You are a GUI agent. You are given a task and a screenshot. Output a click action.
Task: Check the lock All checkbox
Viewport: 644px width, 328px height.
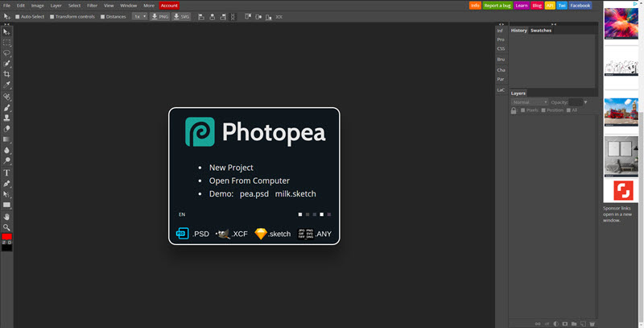pyautogui.click(x=568, y=110)
